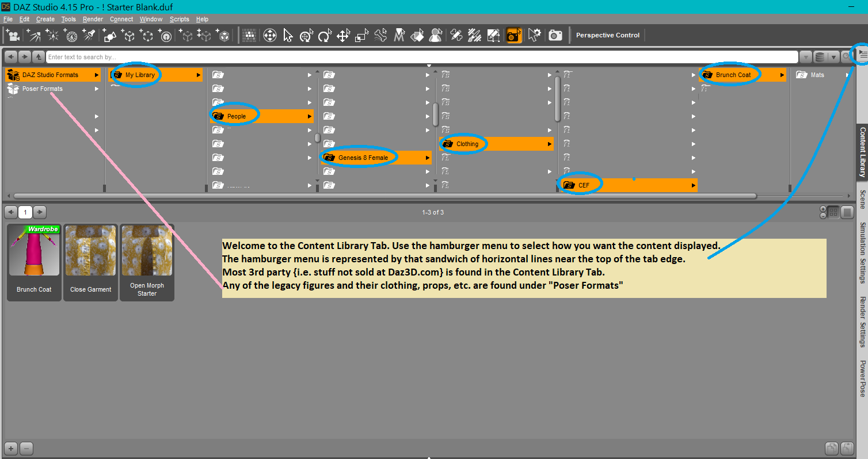Open the Tool Settings cursor-gear icon
Viewport: 868px width, 459px height.
(535, 35)
